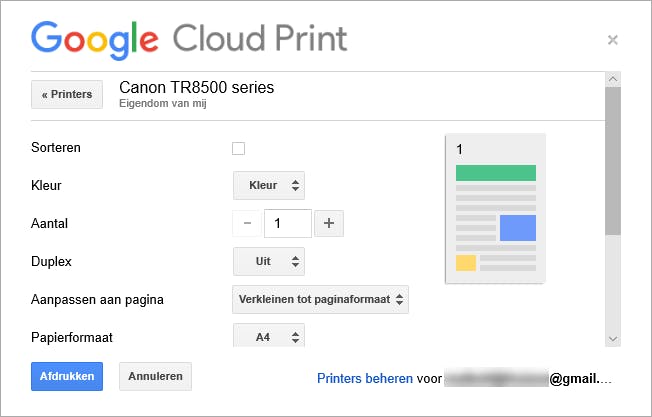Select the page 1 preview thumbnail
652x417 pixels.
click(x=495, y=209)
